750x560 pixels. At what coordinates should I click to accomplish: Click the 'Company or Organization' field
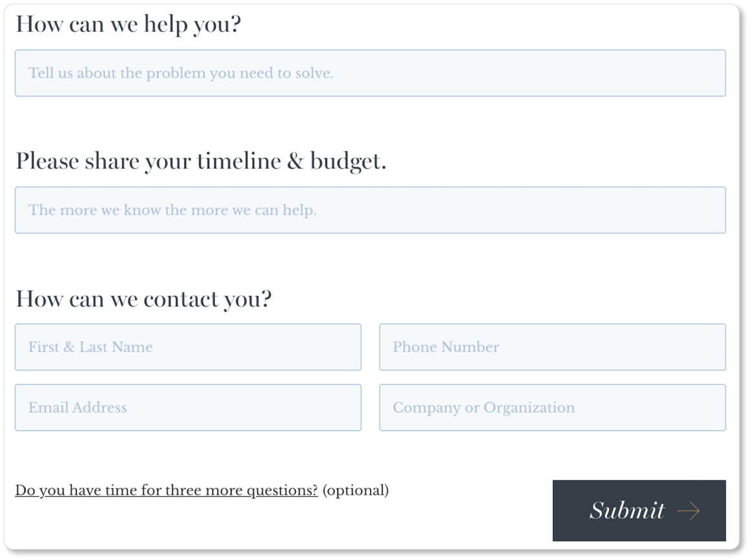click(x=552, y=407)
